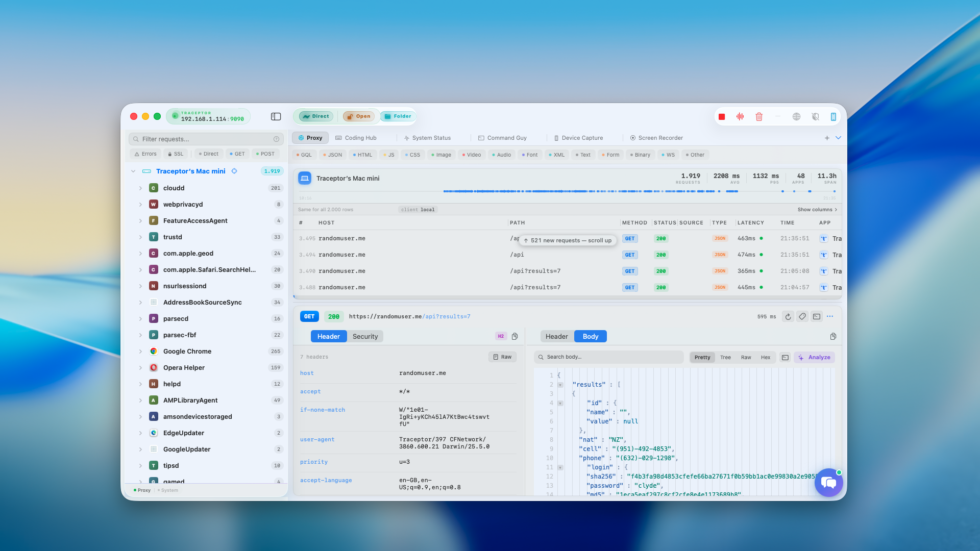This screenshot has width=980, height=551.
Task: Click the blue computer icon in the device header
Action: (305, 179)
